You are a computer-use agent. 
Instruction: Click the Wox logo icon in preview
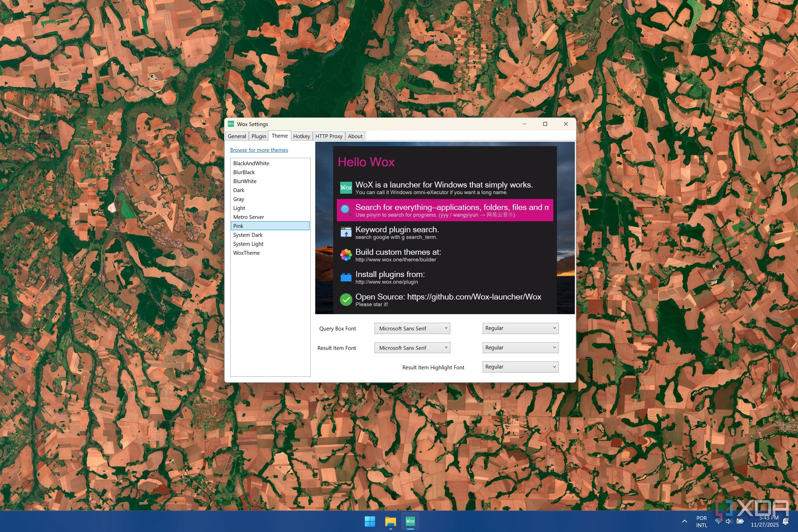(x=346, y=188)
